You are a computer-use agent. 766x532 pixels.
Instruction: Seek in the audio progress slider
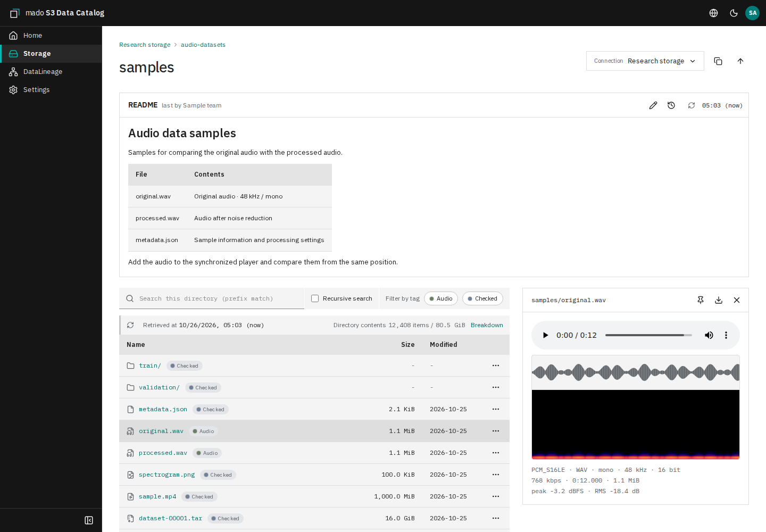click(x=648, y=335)
